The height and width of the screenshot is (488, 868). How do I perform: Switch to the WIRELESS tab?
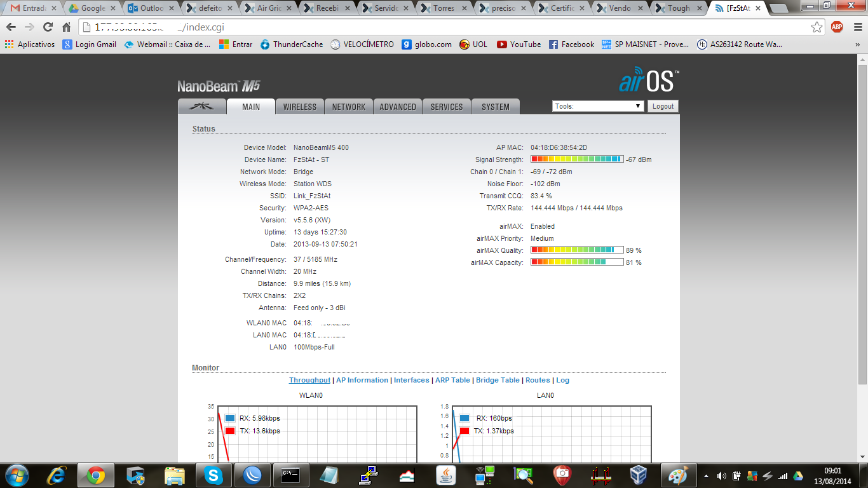(300, 107)
